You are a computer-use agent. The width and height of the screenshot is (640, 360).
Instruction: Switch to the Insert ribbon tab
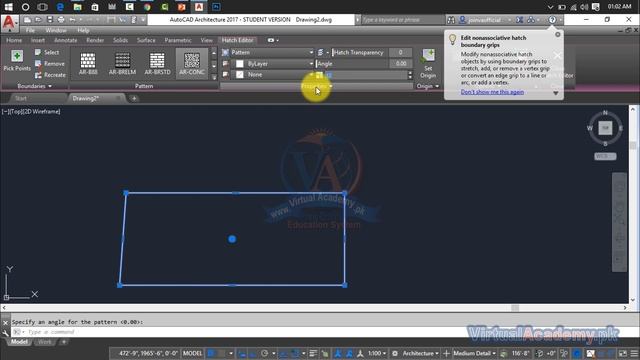click(x=38, y=40)
